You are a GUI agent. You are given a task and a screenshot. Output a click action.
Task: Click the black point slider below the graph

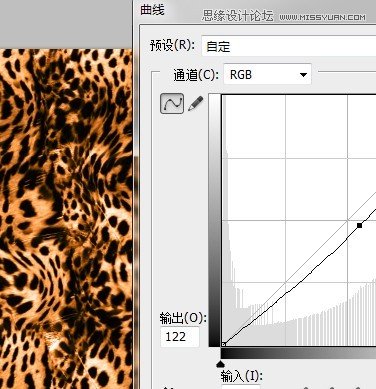click(x=220, y=364)
